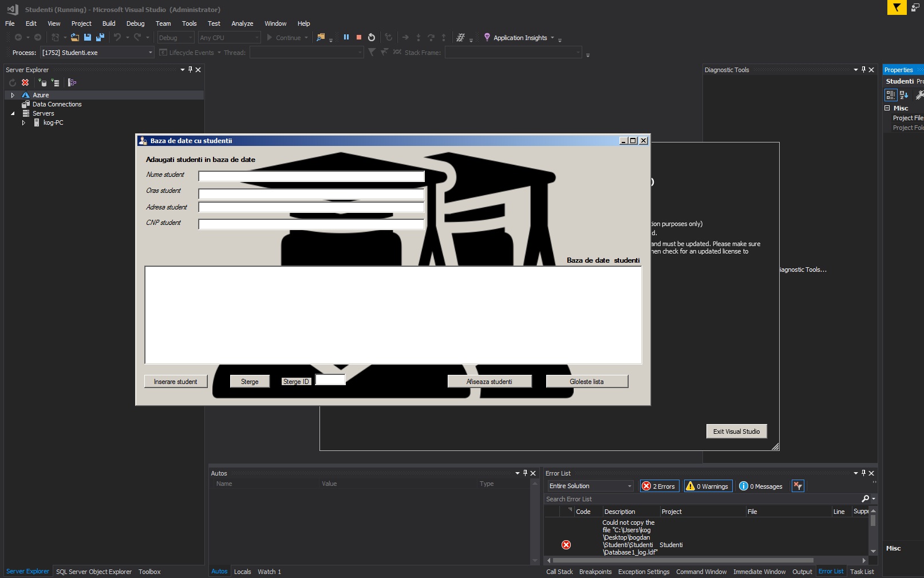Restart the debugging session
Viewport: 924px width, 578px height.
pyautogui.click(x=372, y=37)
